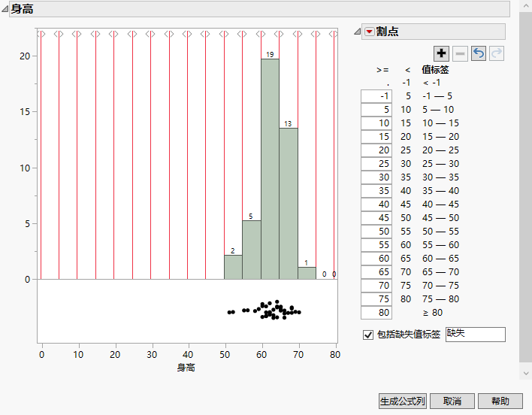Click the cut point field in row ≥ 80
Image resolution: width=532 pixels, height=415 pixels.
376,313
